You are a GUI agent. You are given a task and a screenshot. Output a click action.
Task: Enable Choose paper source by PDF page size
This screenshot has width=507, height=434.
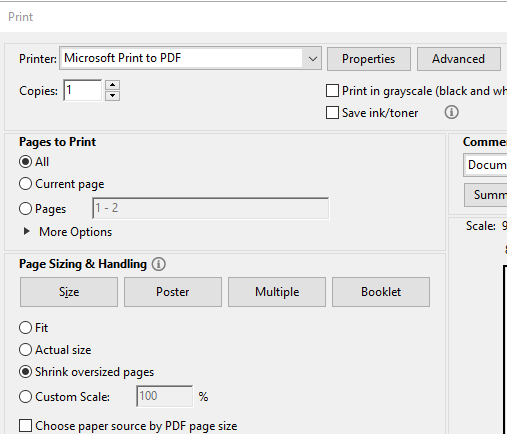pos(26,426)
